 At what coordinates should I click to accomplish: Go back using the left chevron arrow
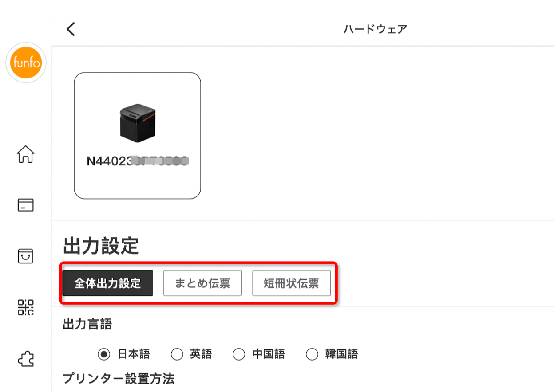coord(71,29)
